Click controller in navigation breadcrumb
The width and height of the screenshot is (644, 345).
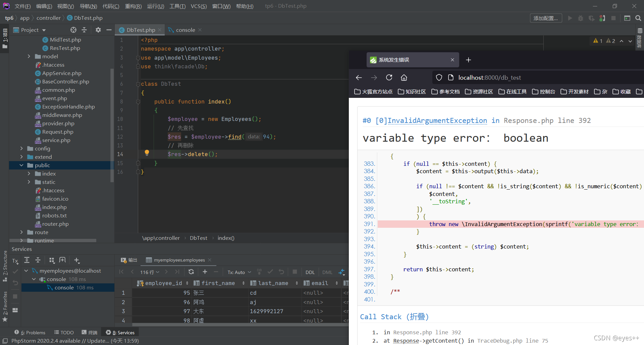[49, 18]
